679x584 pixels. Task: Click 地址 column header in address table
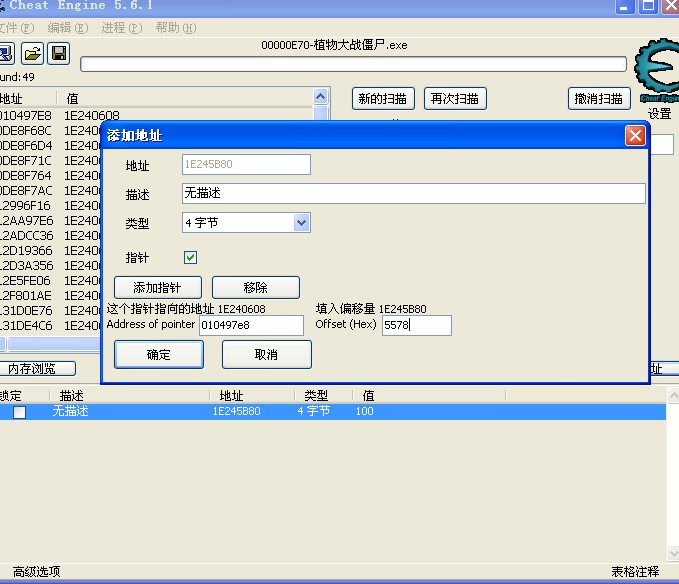pyautogui.click(x=231, y=396)
